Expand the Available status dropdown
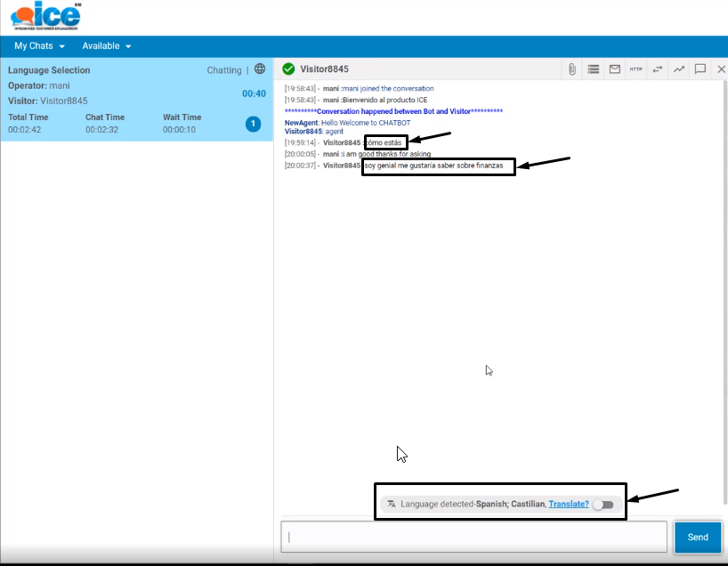The height and width of the screenshot is (566, 728). click(x=107, y=46)
